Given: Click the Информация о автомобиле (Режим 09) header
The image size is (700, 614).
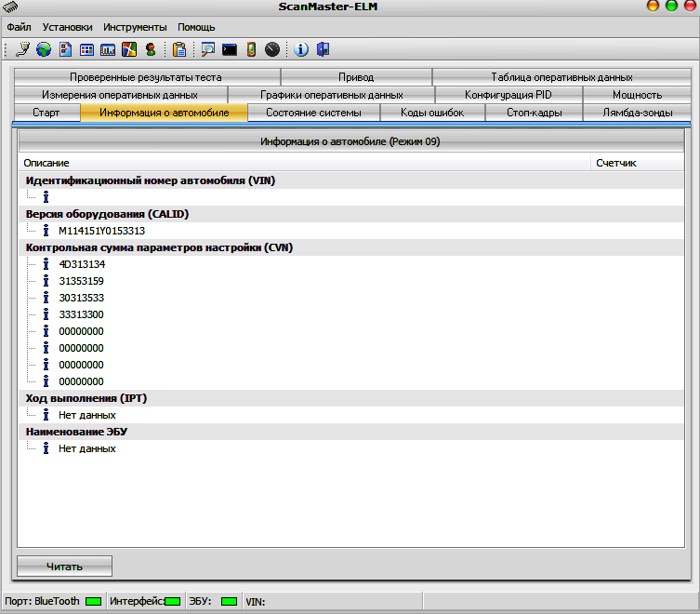Looking at the screenshot, I should (x=350, y=141).
